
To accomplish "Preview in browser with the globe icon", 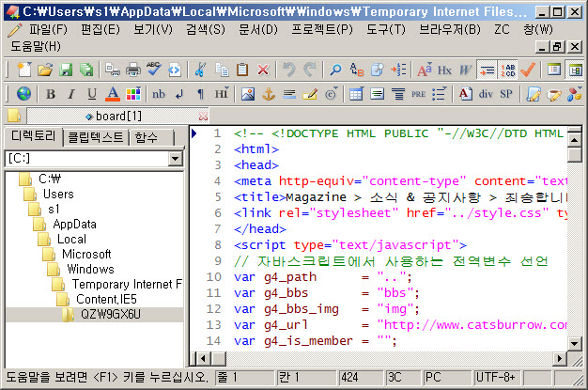I will tap(24, 93).
